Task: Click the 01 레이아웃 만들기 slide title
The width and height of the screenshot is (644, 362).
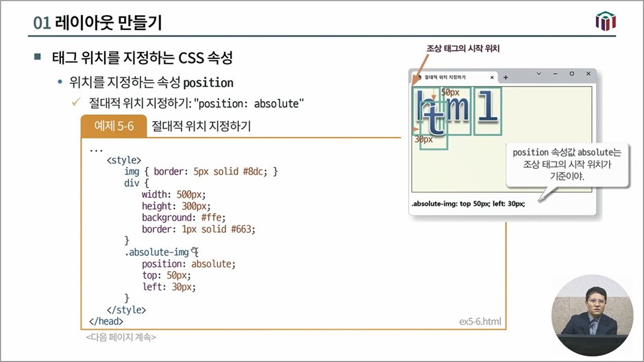Action: (x=97, y=23)
